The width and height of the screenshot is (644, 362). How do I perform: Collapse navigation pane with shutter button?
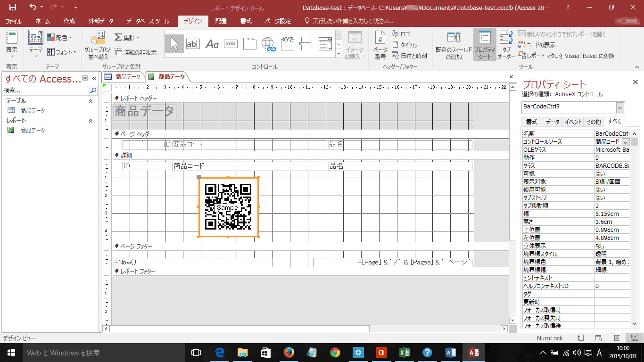pos(94,78)
